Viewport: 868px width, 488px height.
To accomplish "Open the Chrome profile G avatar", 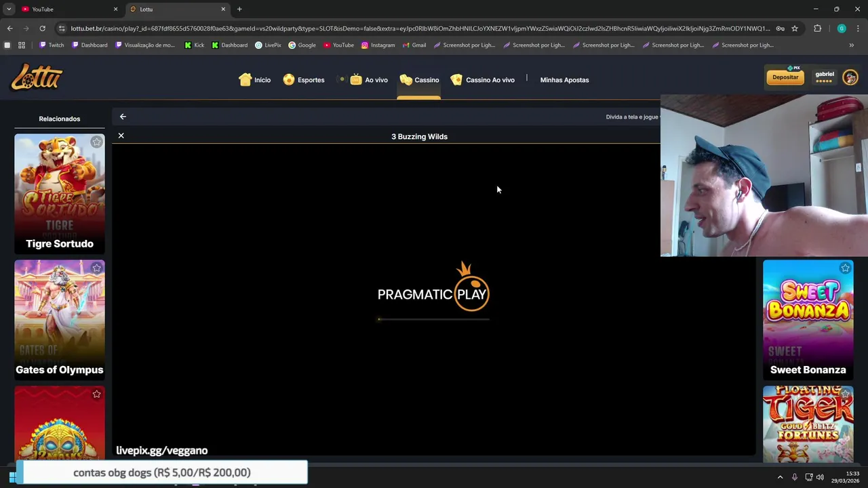I will pos(842,28).
